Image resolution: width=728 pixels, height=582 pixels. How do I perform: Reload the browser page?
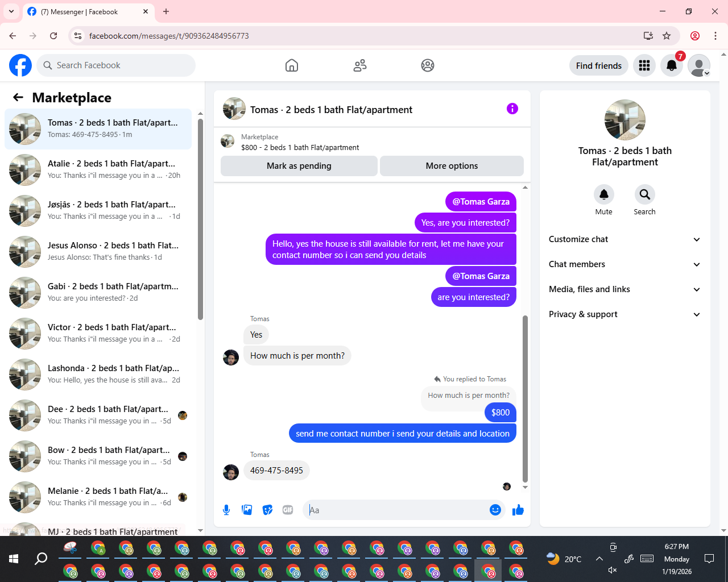[x=53, y=36]
